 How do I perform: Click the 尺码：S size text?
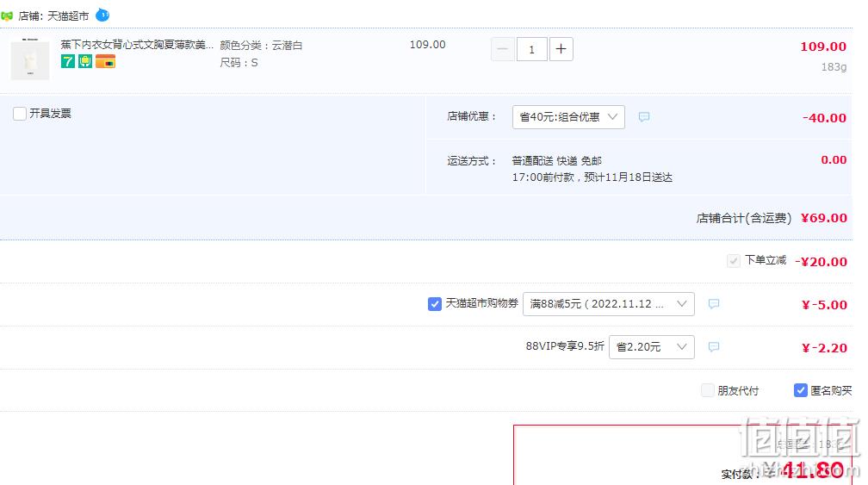point(239,63)
